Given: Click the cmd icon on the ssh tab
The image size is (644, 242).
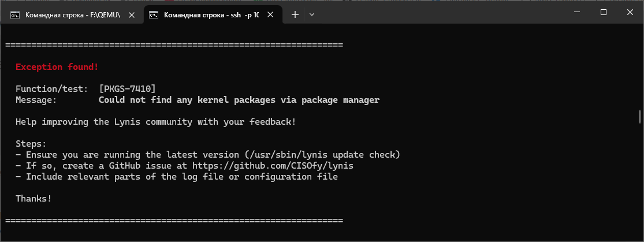Looking at the screenshot, I should (154, 15).
